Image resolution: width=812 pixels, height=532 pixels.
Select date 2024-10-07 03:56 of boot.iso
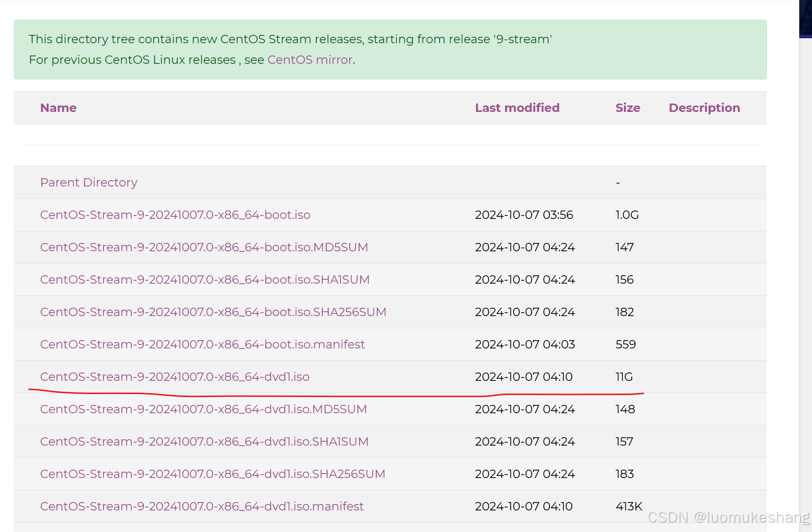(524, 215)
